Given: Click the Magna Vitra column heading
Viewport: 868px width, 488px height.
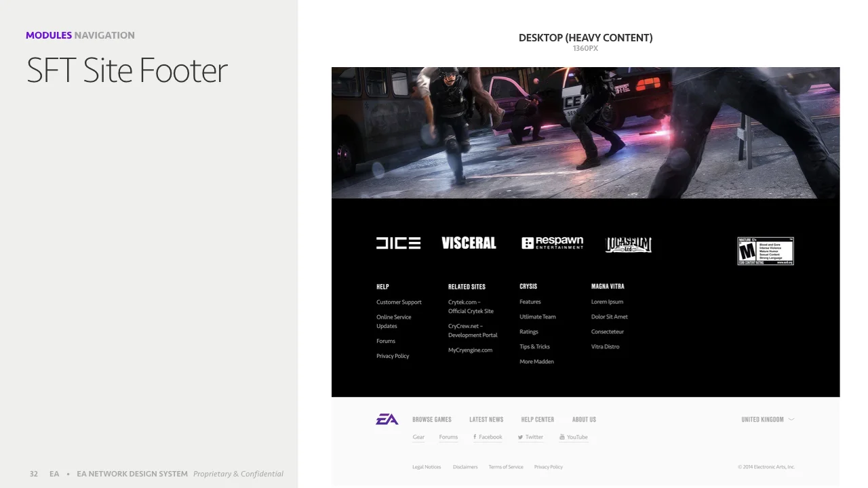Looking at the screenshot, I should (608, 287).
